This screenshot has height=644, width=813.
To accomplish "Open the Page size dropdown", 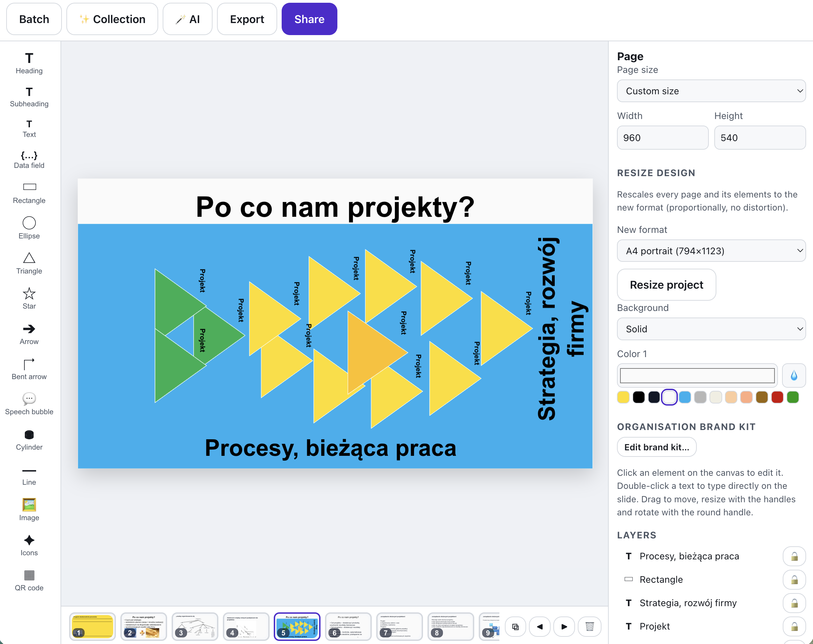I will 711,91.
